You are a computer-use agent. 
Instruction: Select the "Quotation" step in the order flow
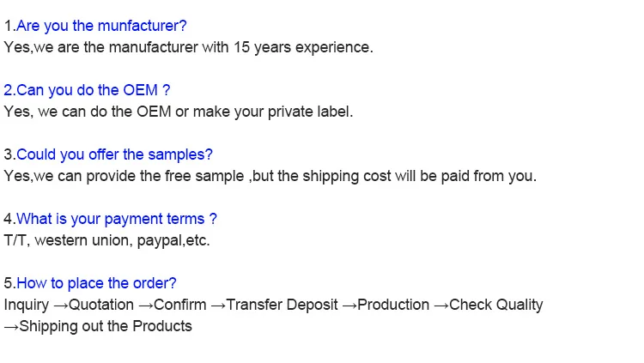point(101,305)
